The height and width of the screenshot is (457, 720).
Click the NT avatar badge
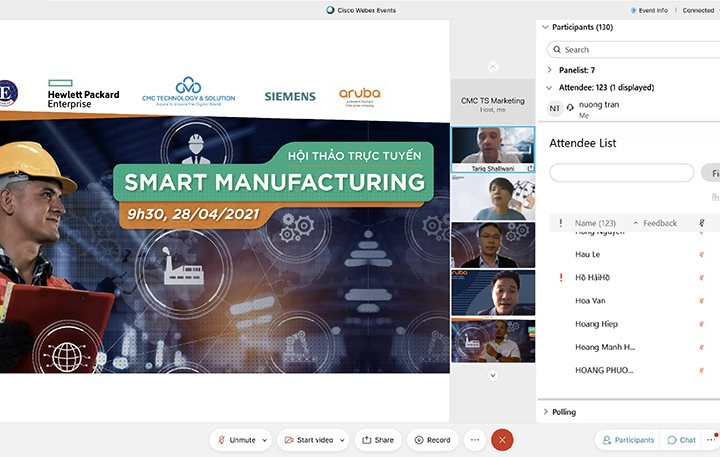555,109
